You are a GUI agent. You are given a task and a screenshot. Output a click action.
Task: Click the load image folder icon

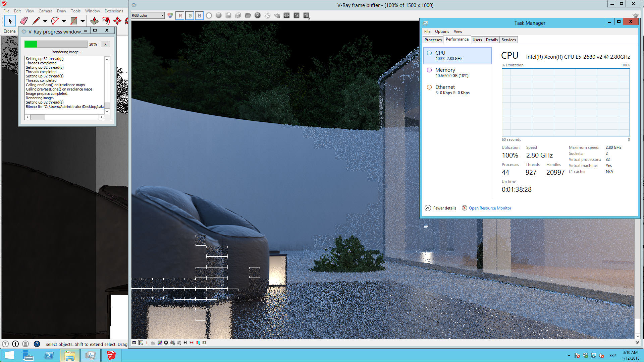(x=248, y=15)
